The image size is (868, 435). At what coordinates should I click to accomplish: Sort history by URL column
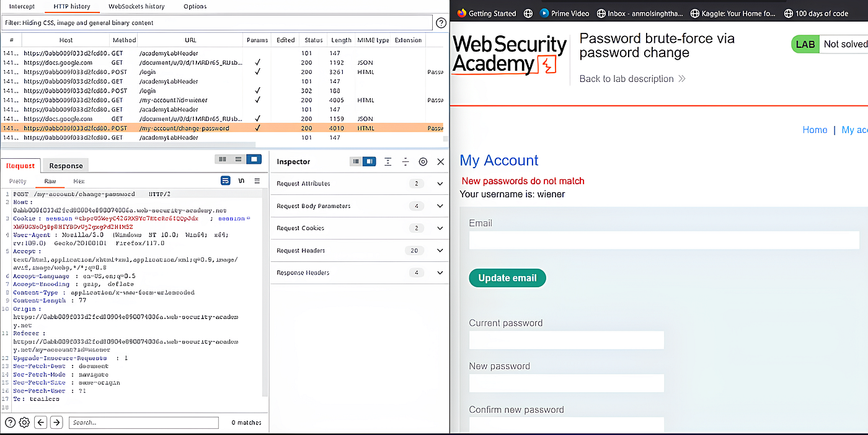[190, 40]
